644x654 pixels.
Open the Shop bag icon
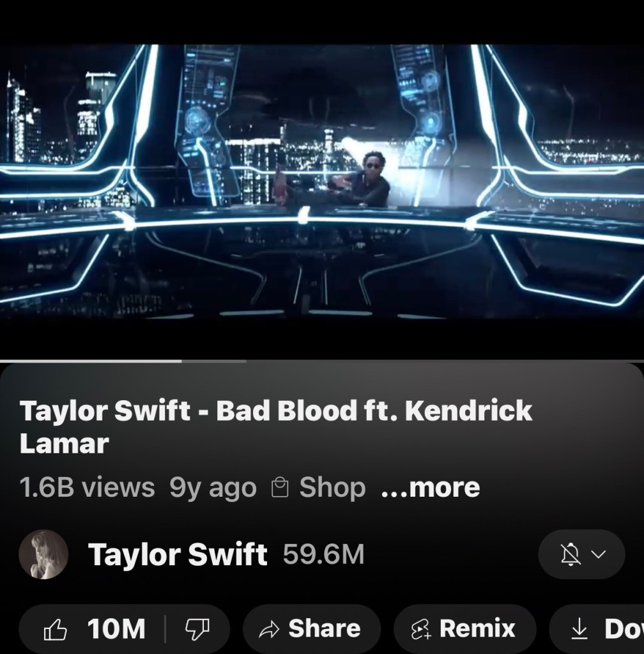[280, 488]
